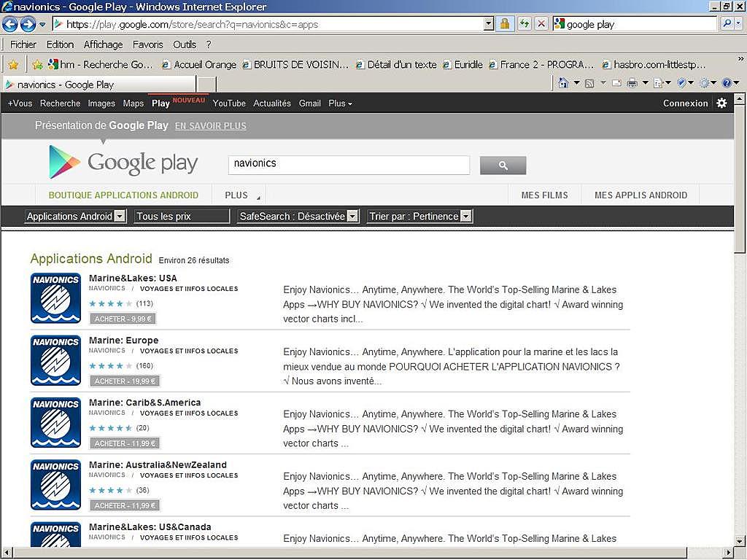This screenshot has height=560, width=747.
Task: Open the Maps link in Google bar
Action: (133, 104)
